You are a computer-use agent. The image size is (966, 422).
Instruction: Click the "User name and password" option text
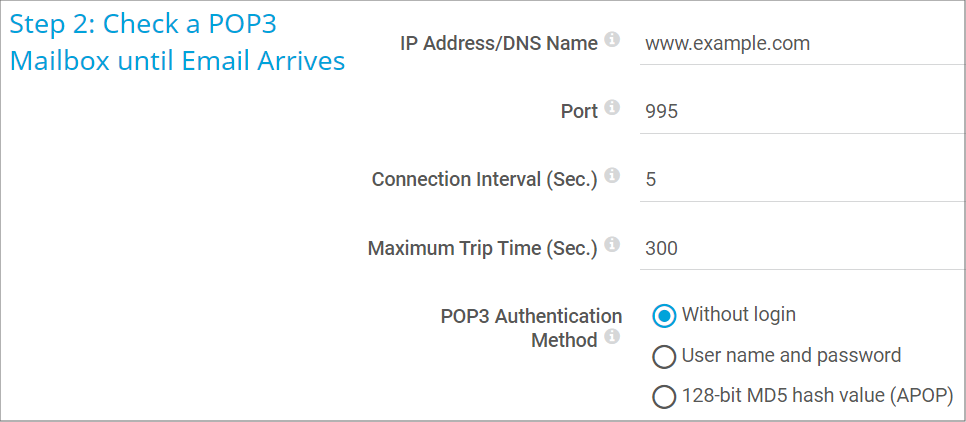791,355
